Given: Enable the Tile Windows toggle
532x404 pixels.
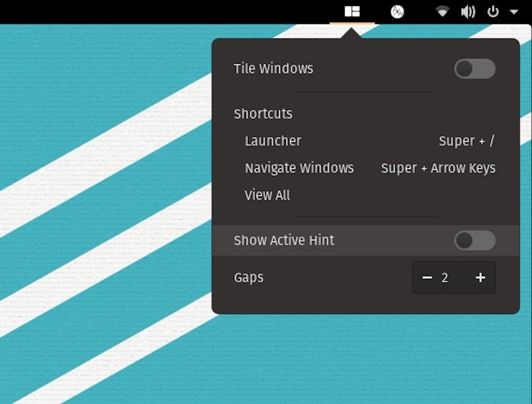Looking at the screenshot, I should (x=474, y=68).
